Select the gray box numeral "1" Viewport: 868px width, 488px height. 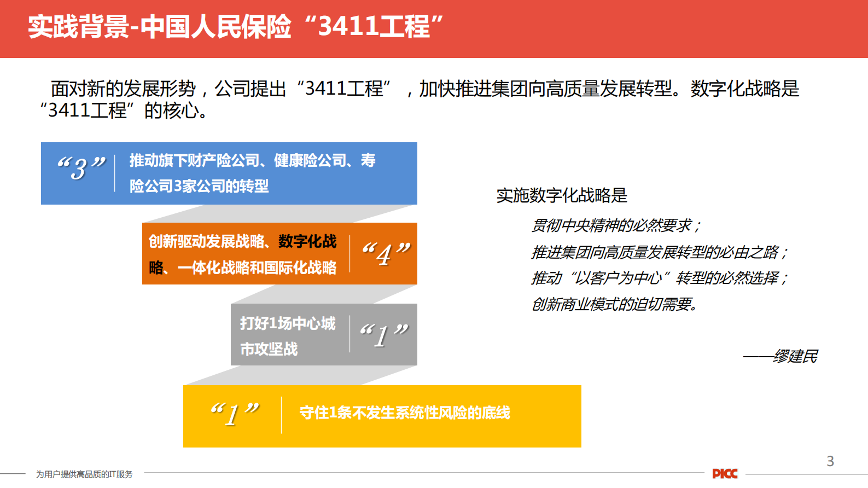click(384, 335)
